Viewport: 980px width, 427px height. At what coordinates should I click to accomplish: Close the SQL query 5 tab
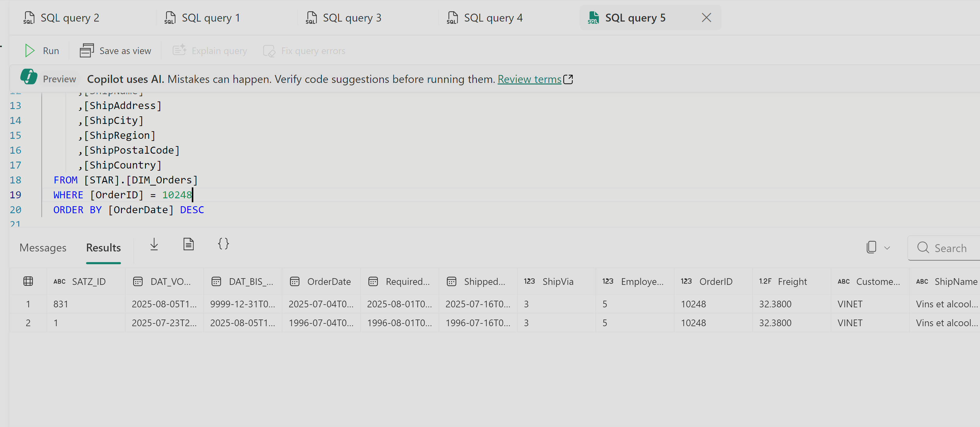(706, 18)
